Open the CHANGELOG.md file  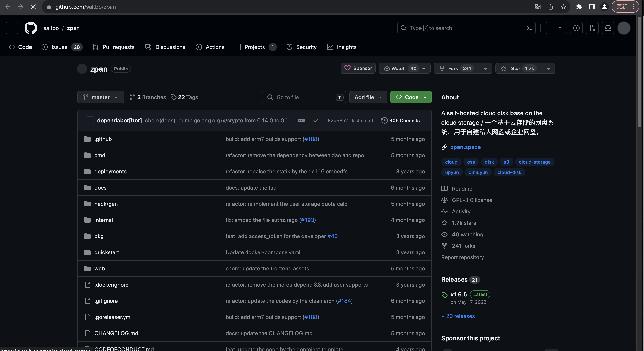[x=116, y=333]
